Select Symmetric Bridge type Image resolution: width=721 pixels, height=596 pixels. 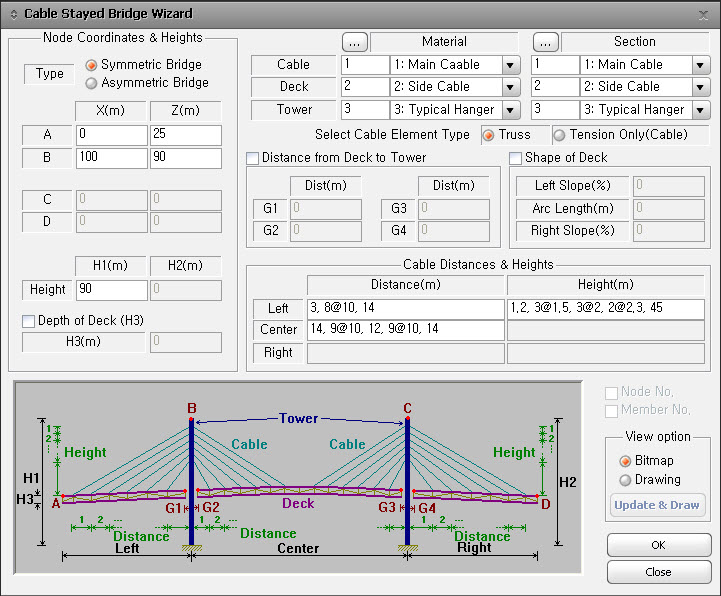tap(92, 65)
